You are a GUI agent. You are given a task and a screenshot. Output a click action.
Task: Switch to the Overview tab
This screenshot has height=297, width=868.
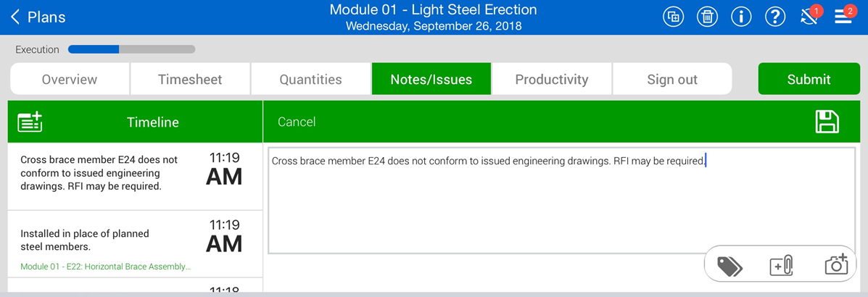coord(70,80)
